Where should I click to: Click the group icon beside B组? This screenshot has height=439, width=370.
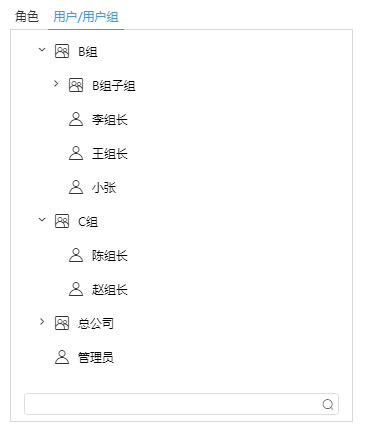62,52
